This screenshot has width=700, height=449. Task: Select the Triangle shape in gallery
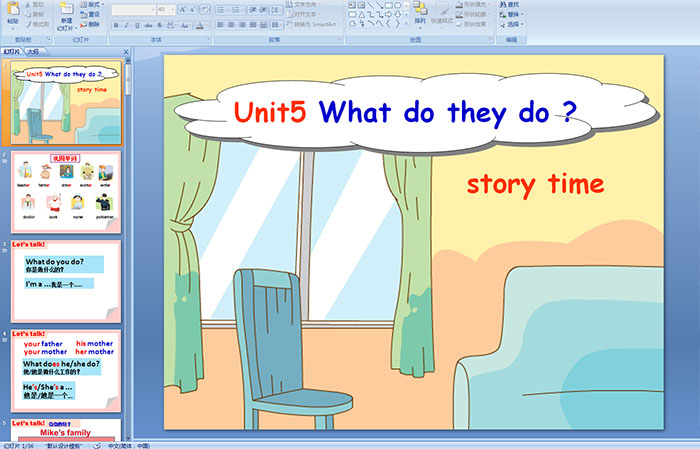362,15
